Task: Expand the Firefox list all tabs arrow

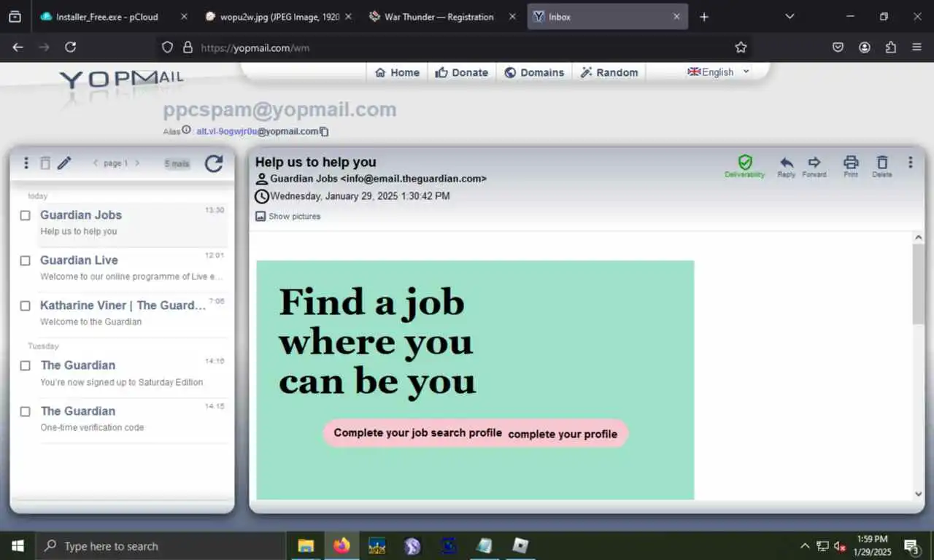Action: coord(790,17)
